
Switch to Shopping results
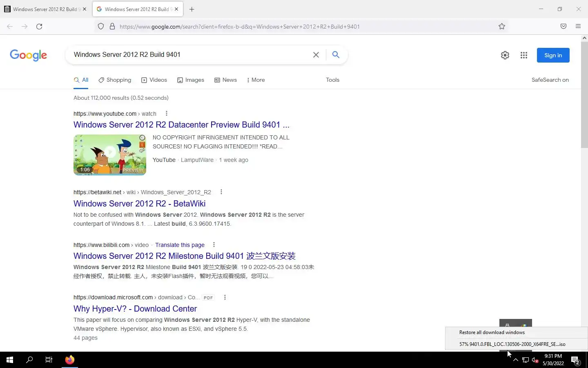pyautogui.click(x=115, y=80)
